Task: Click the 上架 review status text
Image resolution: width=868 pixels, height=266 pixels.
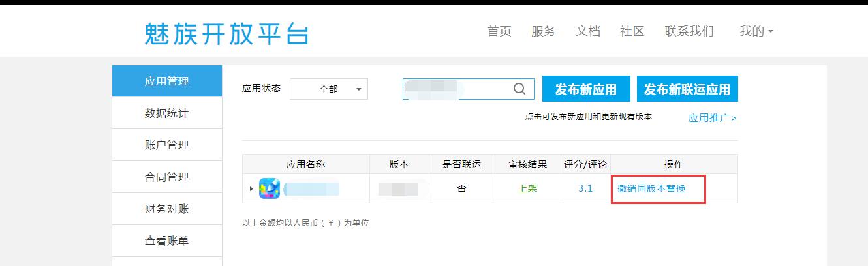Action: point(527,188)
